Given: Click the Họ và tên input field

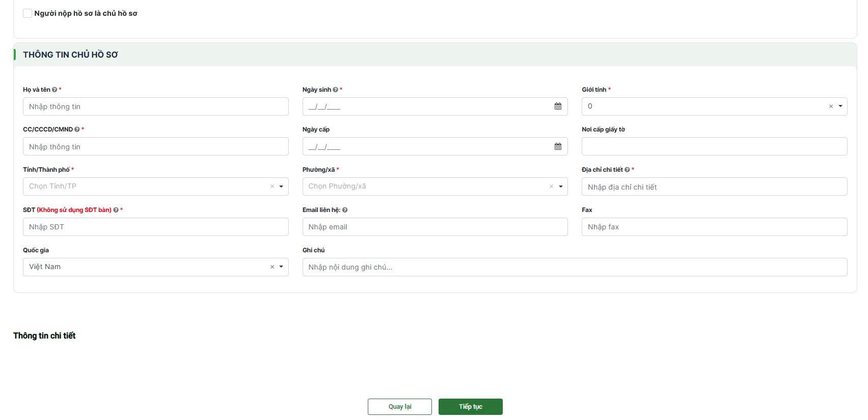Looking at the screenshot, I should tap(155, 107).
